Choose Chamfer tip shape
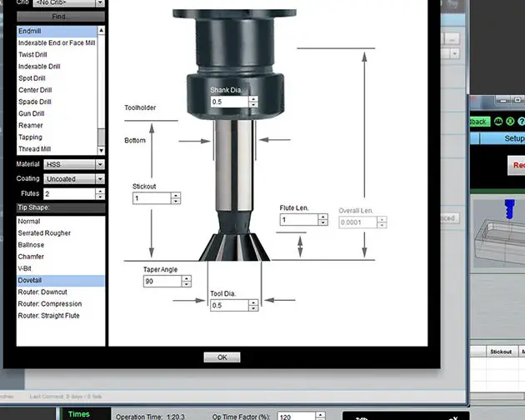Image resolution: width=525 pixels, height=420 pixels. click(x=61, y=257)
